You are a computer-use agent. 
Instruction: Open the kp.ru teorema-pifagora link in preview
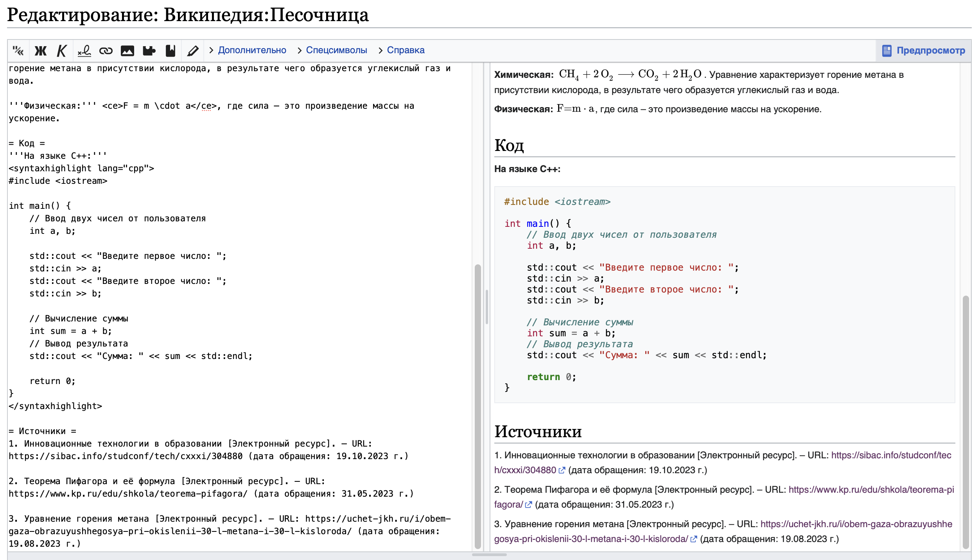pos(871,490)
